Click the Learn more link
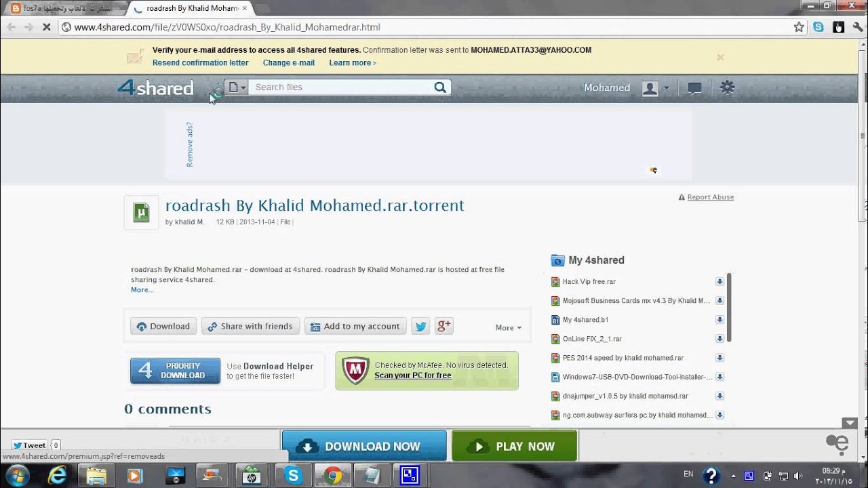 point(352,62)
